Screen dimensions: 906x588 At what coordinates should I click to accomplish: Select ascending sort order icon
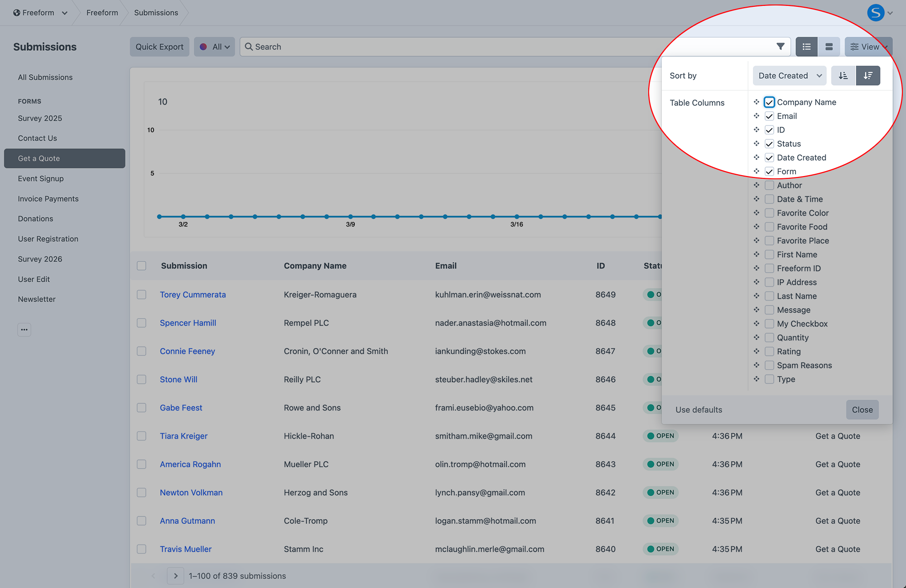tap(843, 75)
